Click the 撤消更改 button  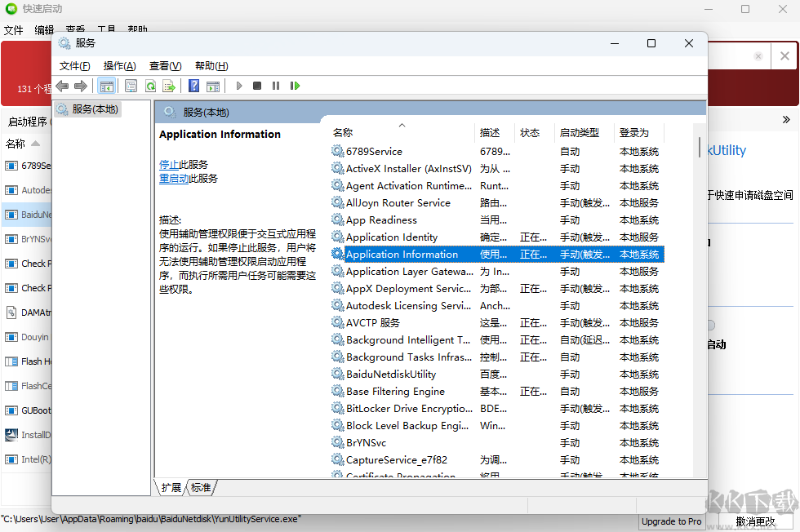pyautogui.click(x=755, y=521)
